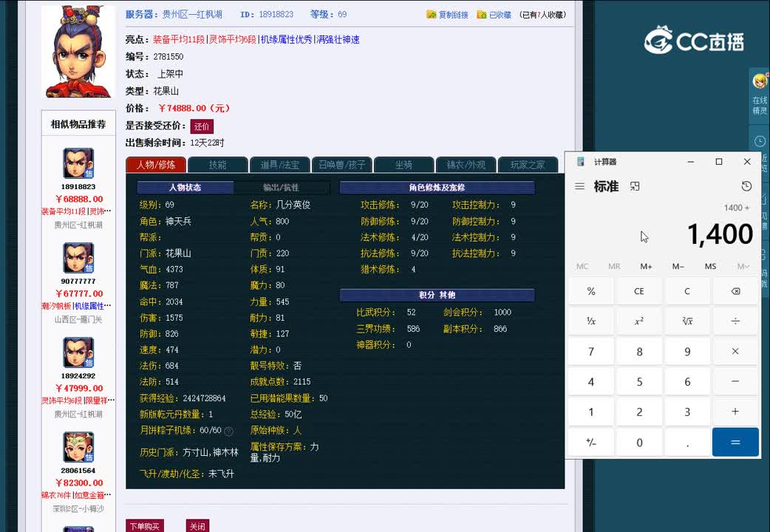Switch to the 锦衣/外观 tab
This screenshot has width=770, height=532.
[466, 165]
